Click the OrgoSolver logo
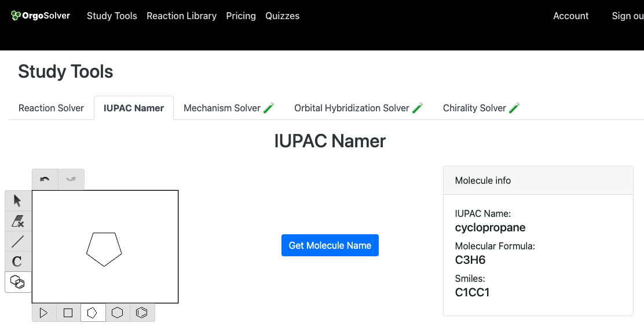Image resolution: width=644 pixels, height=334 pixels. [41, 16]
